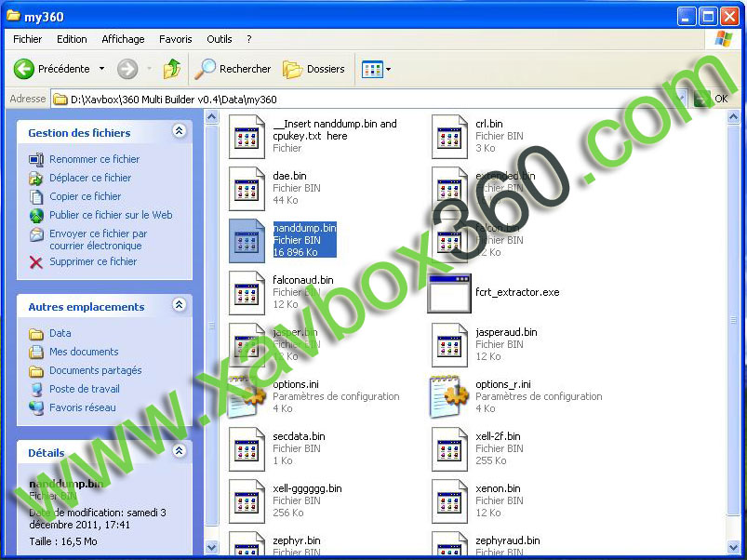
Task: Open the Edition menu
Action: tap(72, 39)
